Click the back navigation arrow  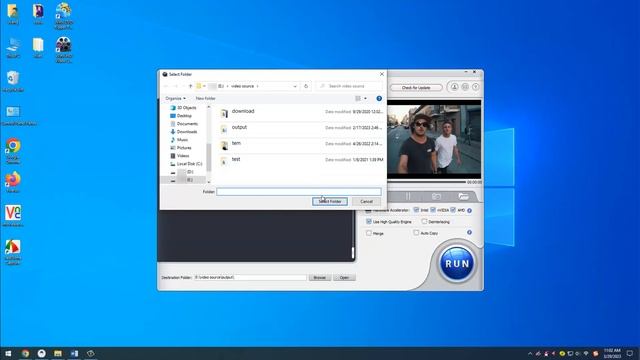pyautogui.click(x=166, y=86)
